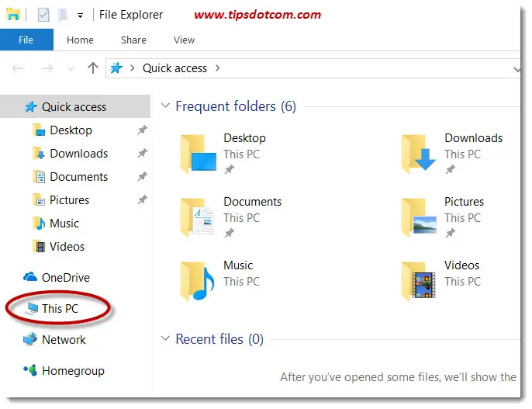Open Pictures in the navigation pane
The image size is (532, 409).
[x=69, y=200]
